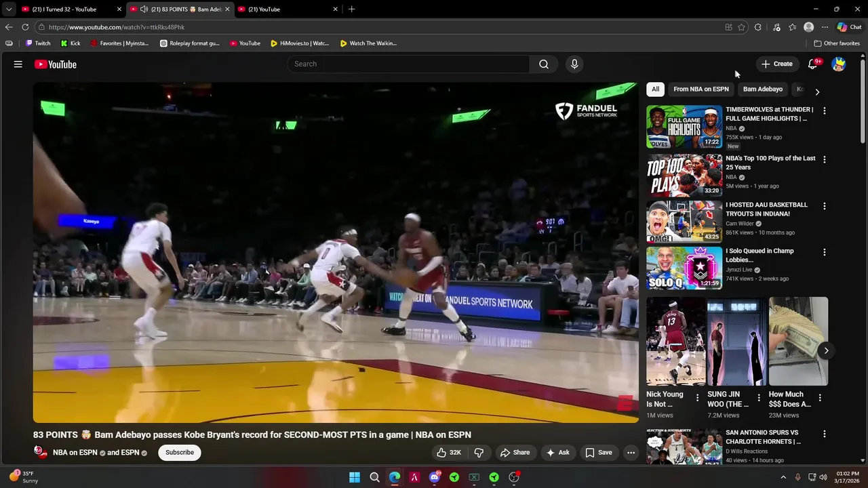The image size is (868, 488).
Task: Open options for NBA's Top 100 Plays
Action: pos(825,159)
